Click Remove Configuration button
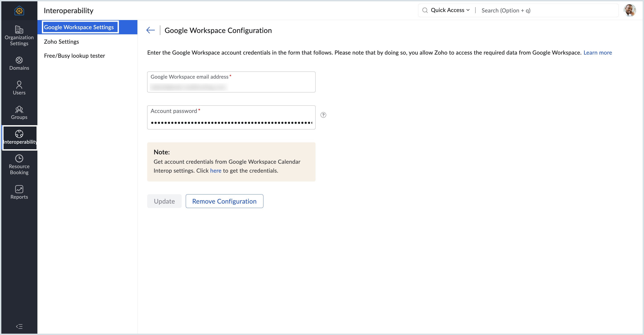644x335 pixels. coord(224,201)
